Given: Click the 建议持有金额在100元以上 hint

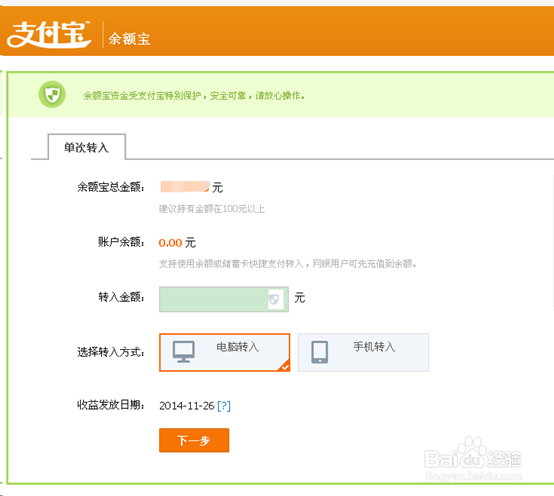Looking at the screenshot, I should 212,209.
